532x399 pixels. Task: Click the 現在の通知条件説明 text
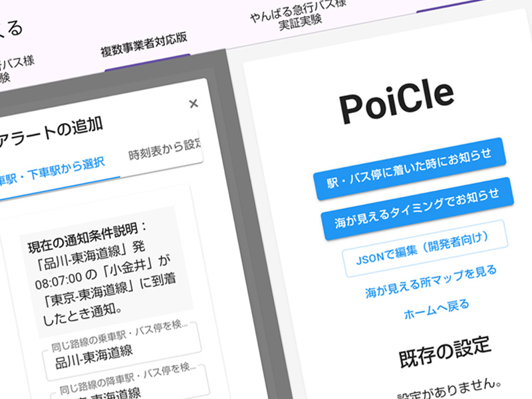[86, 237]
